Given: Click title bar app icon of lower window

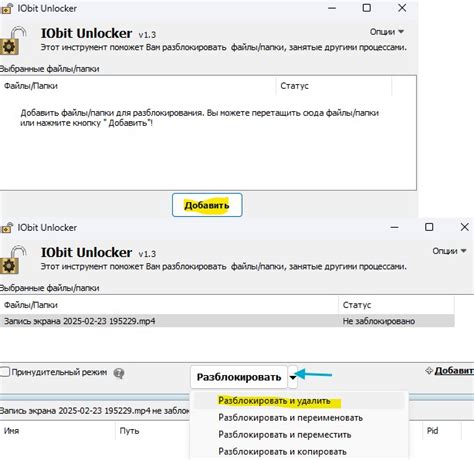Looking at the screenshot, I should 7,227.
